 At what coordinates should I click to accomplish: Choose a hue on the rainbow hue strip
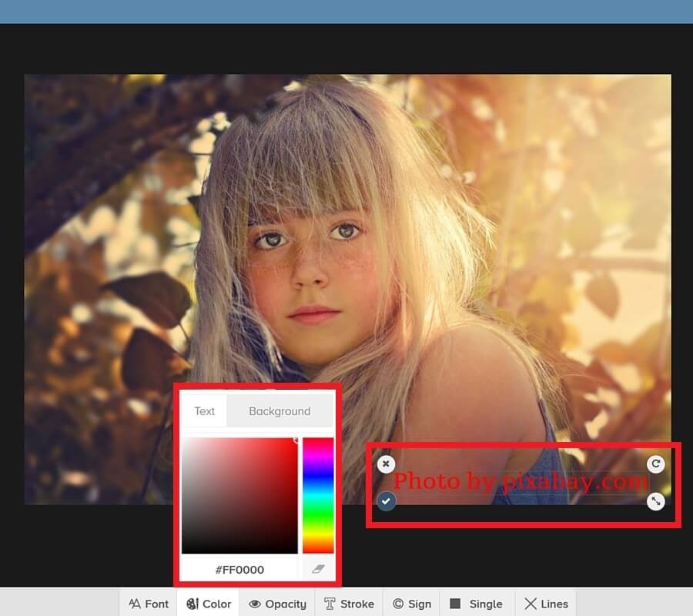point(318,495)
